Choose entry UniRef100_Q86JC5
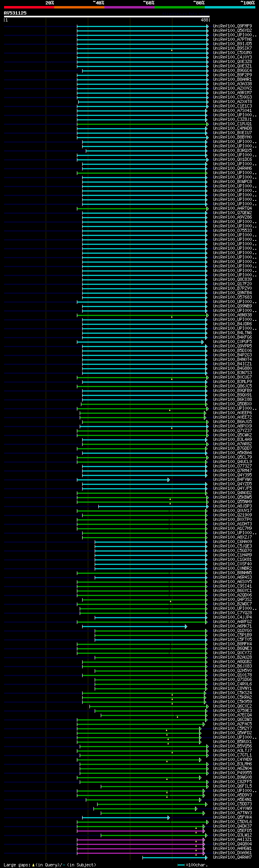259x868 pixels. tap(232, 386)
